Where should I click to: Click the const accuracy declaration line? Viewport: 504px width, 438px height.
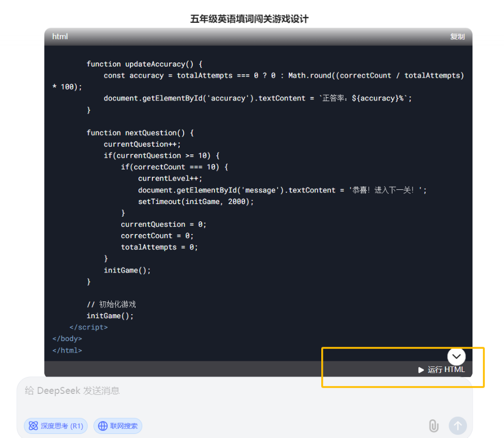pyautogui.click(x=258, y=81)
